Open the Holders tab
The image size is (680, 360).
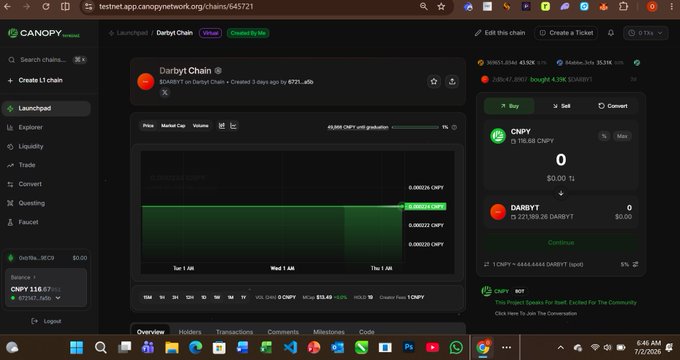pyautogui.click(x=190, y=332)
